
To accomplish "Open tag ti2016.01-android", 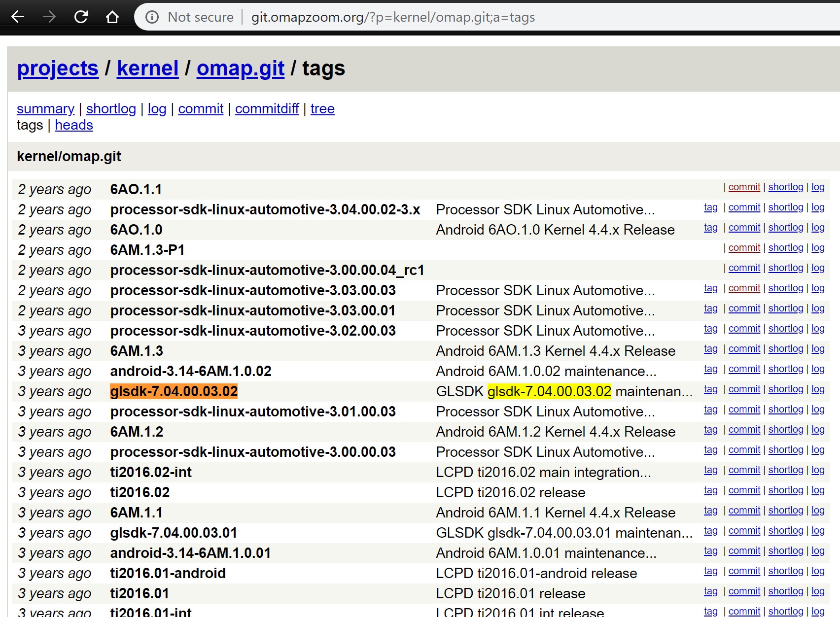I will point(168,573).
